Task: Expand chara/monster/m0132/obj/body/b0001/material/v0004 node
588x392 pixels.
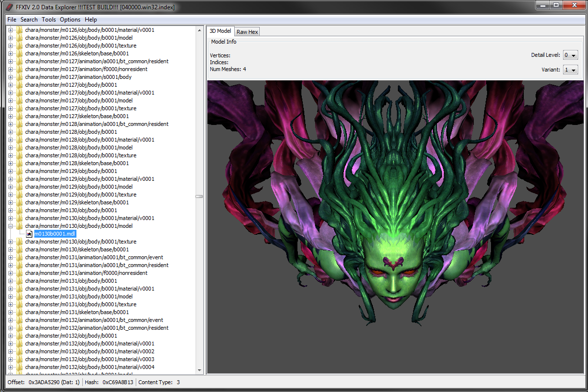Action: point(11,367)
